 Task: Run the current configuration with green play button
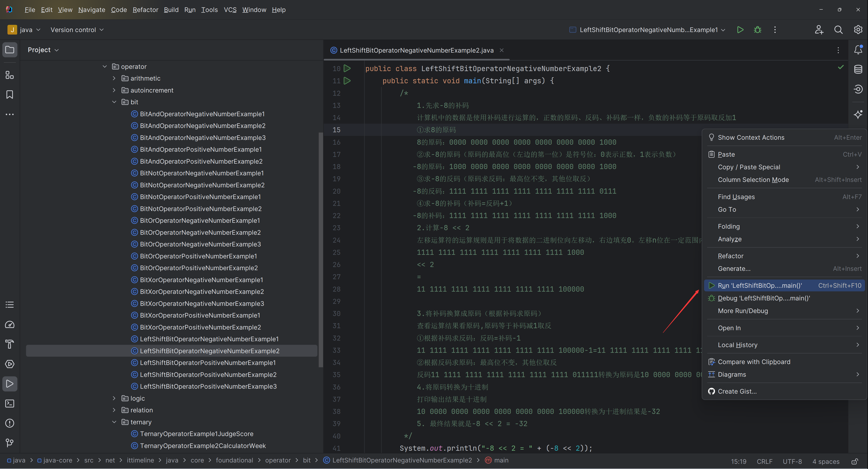pos(740,30)
